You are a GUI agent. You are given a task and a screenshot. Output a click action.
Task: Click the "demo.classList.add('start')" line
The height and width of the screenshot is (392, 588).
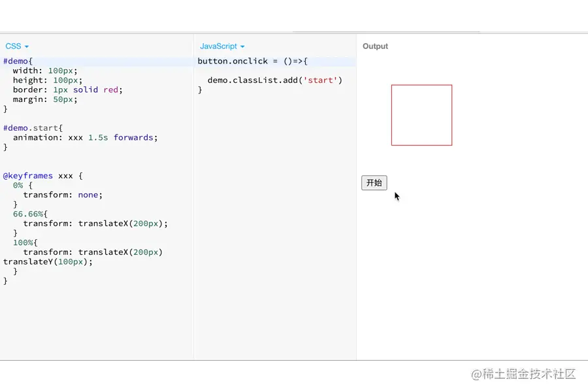point(274,80)
